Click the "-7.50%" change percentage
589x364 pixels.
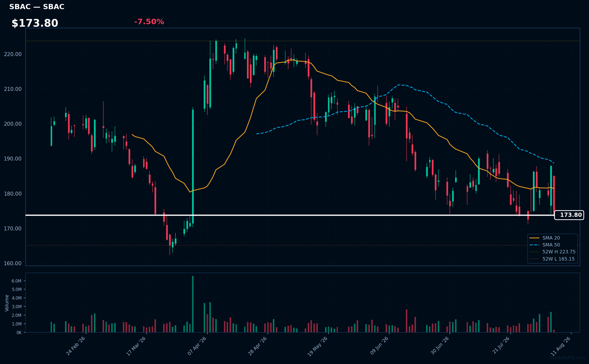[x=149, y=22]
